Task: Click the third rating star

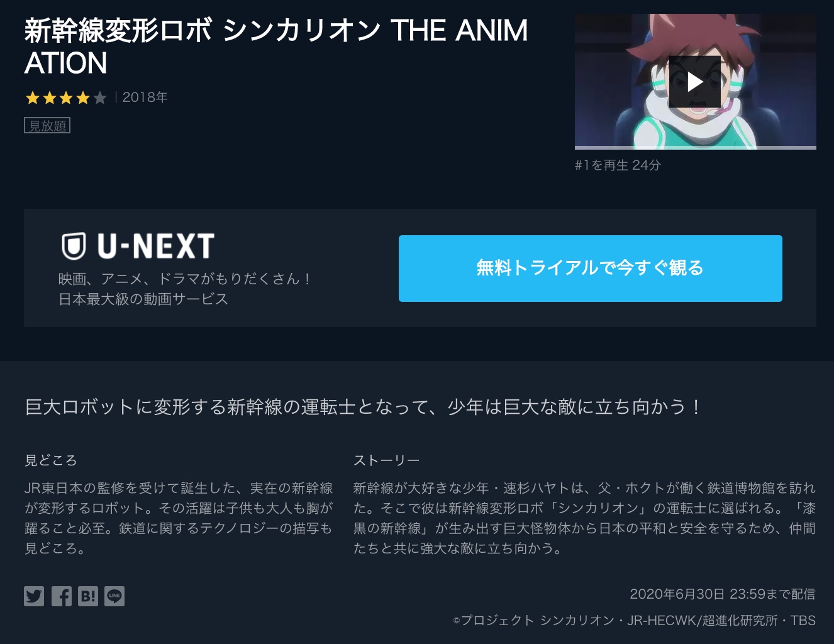Action: click(66, 98)
